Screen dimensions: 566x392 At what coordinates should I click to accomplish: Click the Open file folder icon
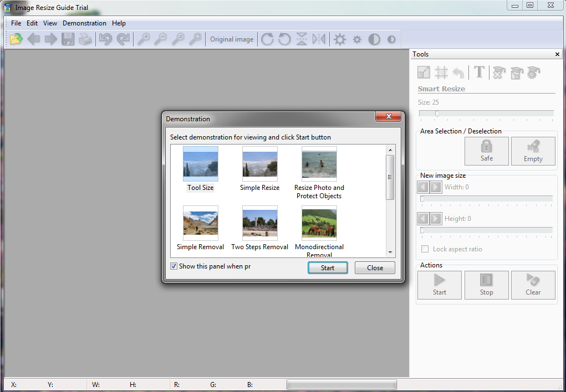(x=16, y=39)
